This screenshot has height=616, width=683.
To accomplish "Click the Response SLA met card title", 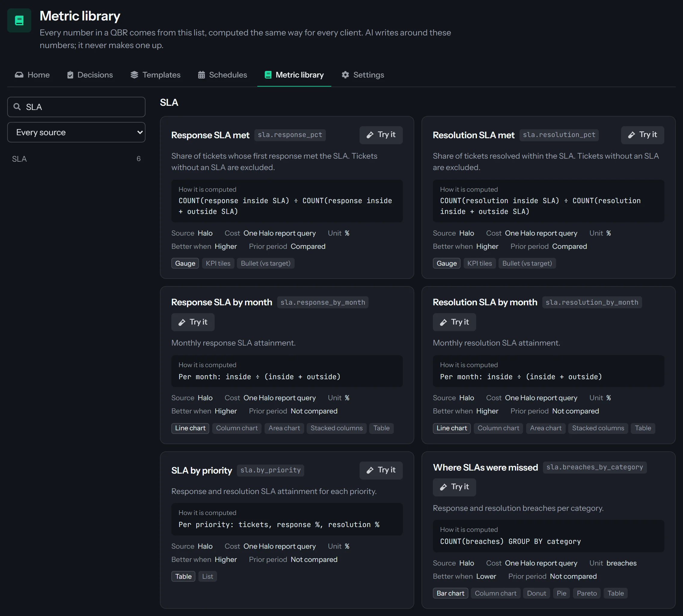I will (x=210, y=135).
